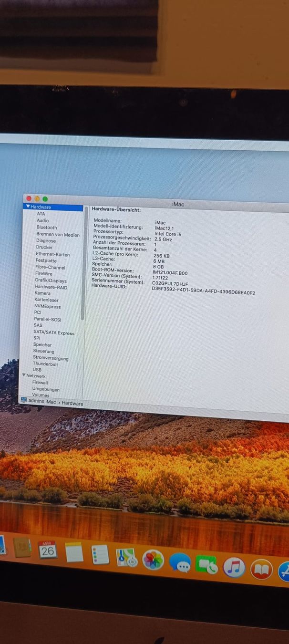The width and height of the screenshot is (289, 644).
Task: Select Hardware-RAID in the sidebar
Action: tap(51, 287)
